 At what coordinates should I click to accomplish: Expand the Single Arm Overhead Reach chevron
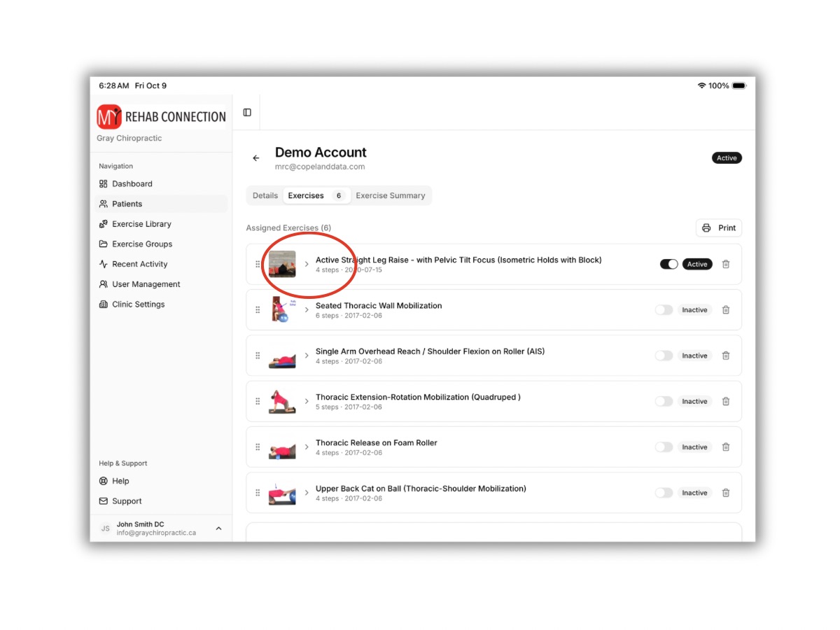307,356
